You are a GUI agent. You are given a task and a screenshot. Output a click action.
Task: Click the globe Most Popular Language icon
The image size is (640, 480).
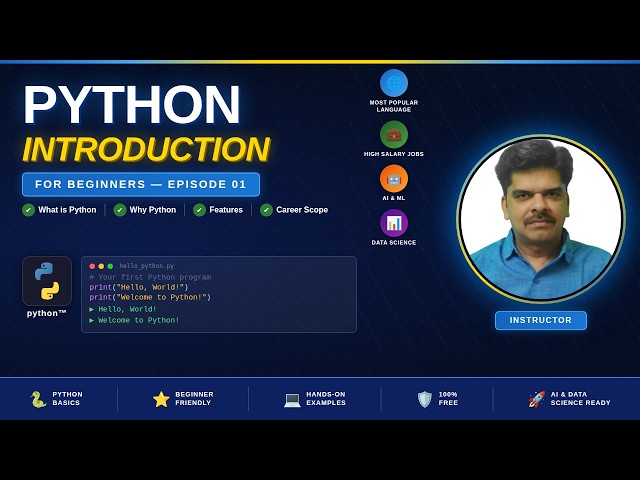(x=393, y=83)
